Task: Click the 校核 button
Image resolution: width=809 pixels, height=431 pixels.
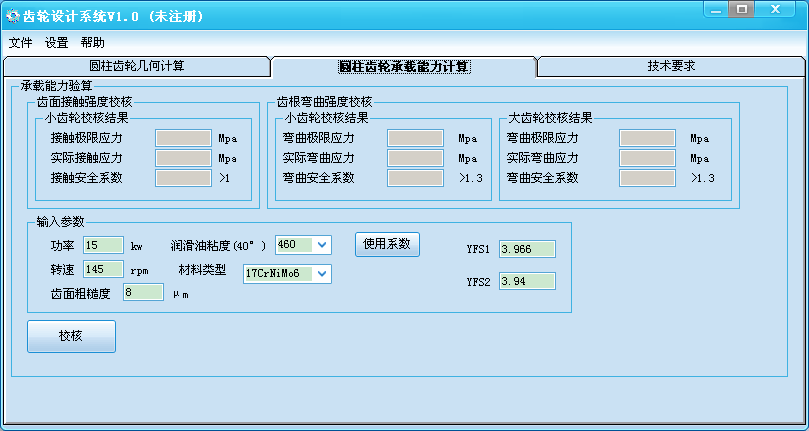Action: click(x=71, y=337)
